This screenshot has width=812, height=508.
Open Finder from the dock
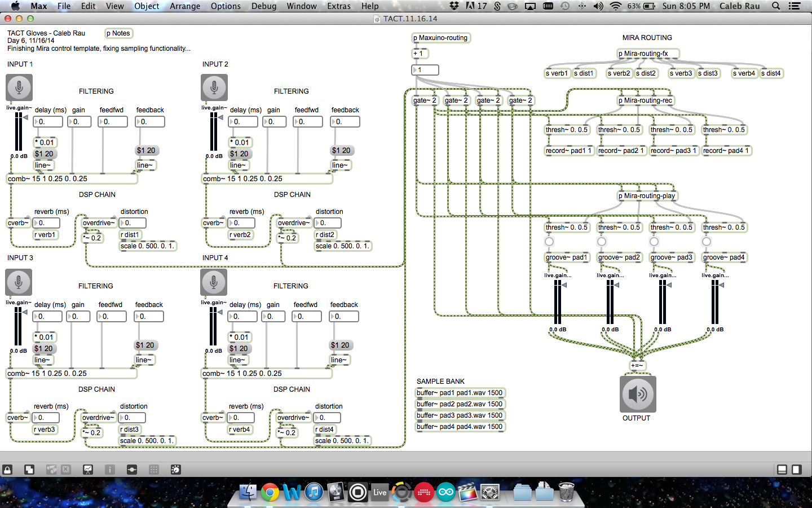tap(248, 493)
